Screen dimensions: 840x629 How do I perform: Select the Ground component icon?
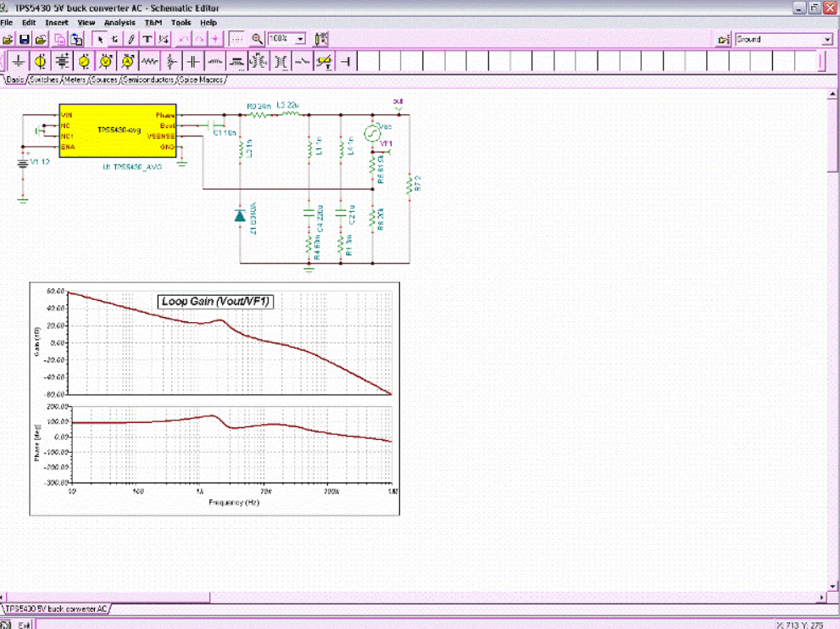(18, 62)
